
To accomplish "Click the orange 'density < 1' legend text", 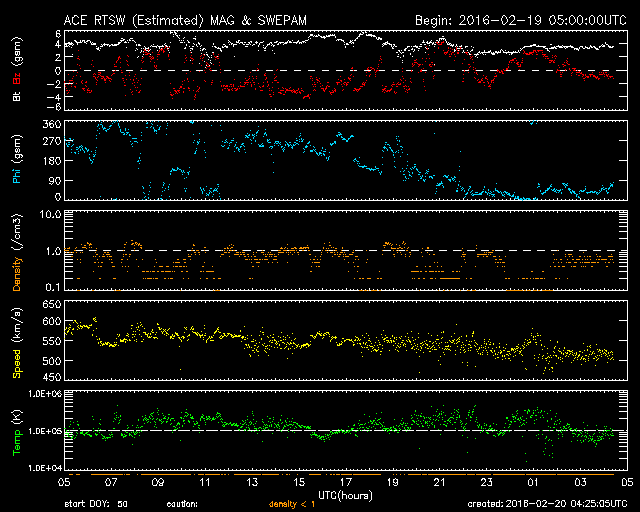I will (x=292, y=505).
